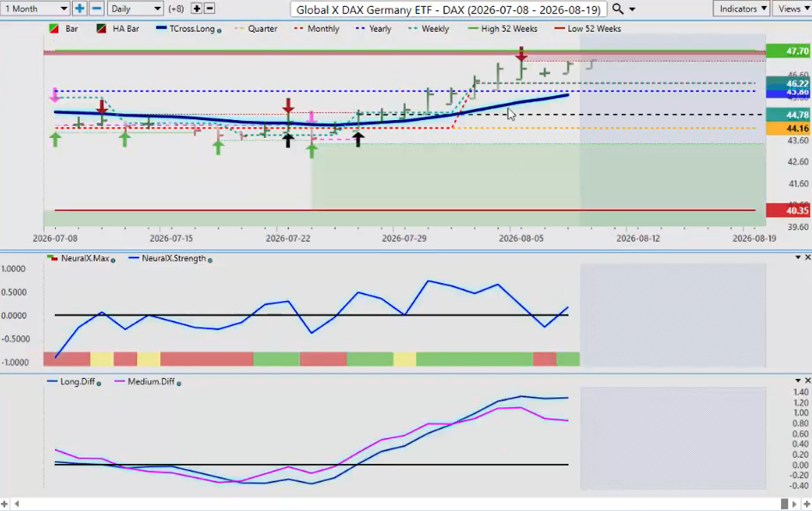Toggle the High 52 Weeks legend item

pos(502,28)
